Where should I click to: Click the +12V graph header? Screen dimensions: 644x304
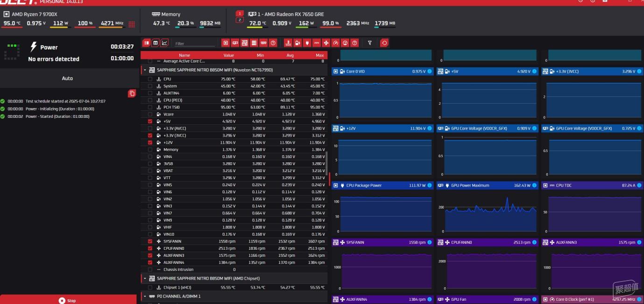(x=383, y=128)
